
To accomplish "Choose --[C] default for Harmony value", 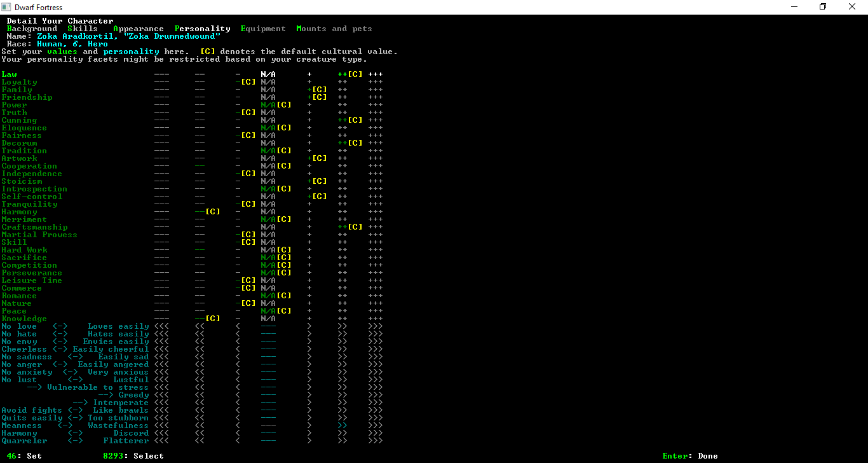I will (x=207, y=212).
